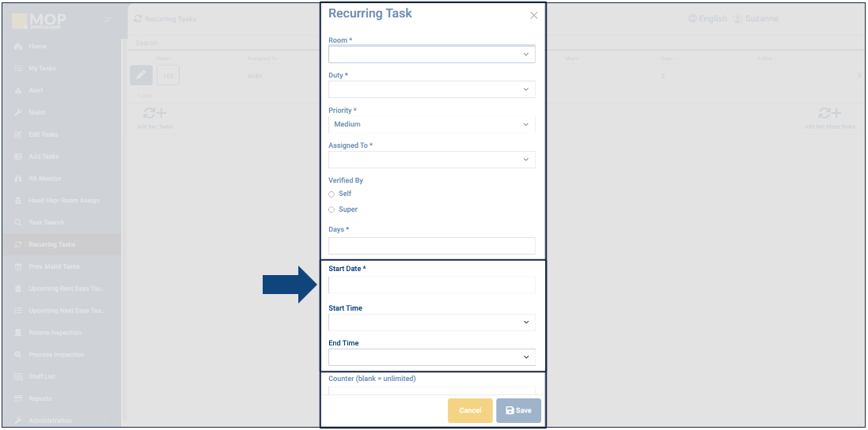Expand the Assigned To dropdown
Image resolution: width=868 pixels, height=430 pixels.
pyautogui.click(x=431, y=160)
